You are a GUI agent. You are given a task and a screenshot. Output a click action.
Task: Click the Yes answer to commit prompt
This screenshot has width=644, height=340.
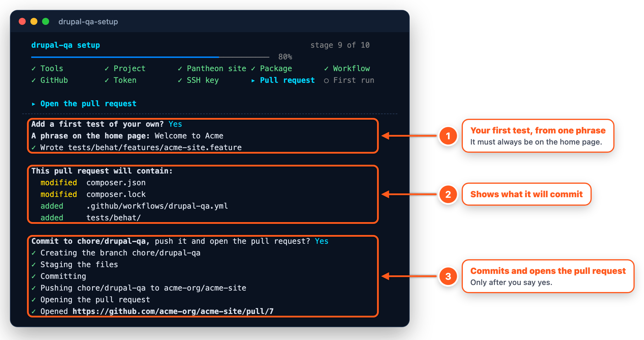click(x=322, y=241)
